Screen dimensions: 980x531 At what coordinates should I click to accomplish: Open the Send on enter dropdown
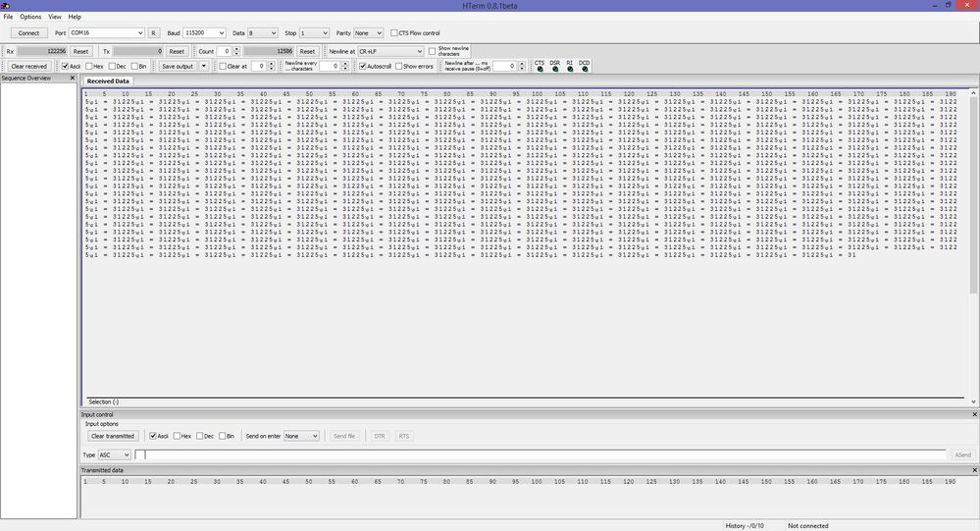(x=301, y=436)
